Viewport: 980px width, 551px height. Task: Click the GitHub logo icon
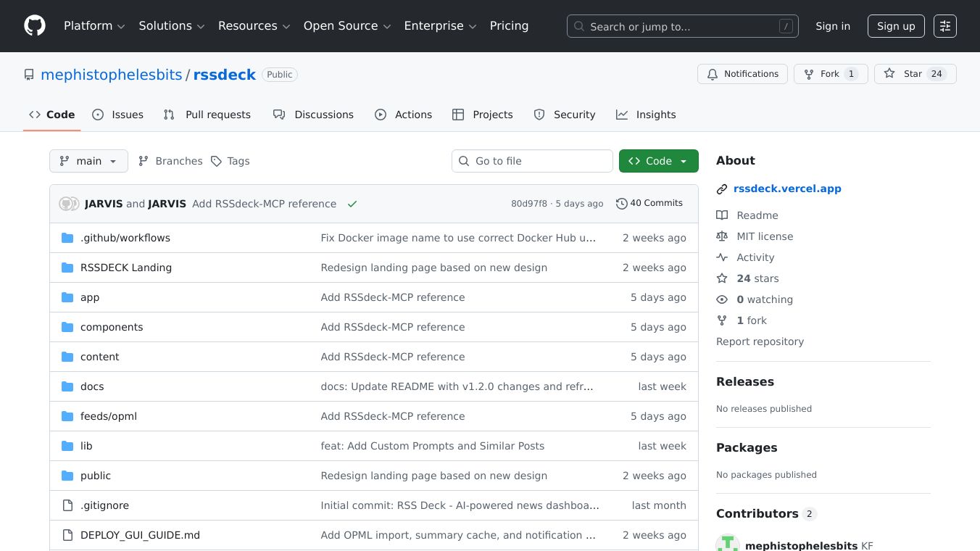[35, 26]
